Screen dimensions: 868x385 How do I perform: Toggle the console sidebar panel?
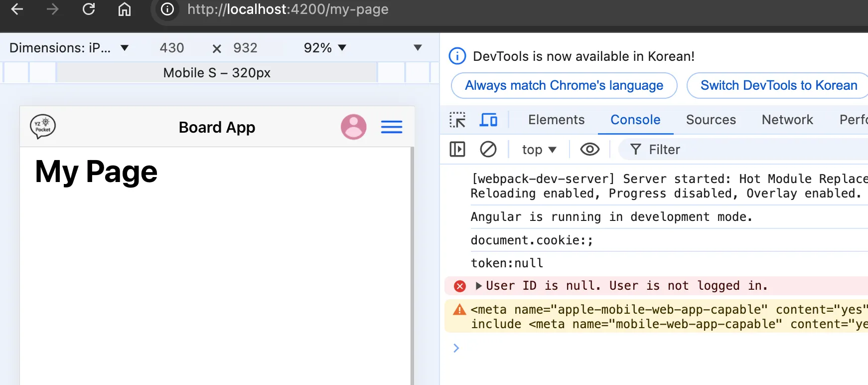tap(457, 150)
